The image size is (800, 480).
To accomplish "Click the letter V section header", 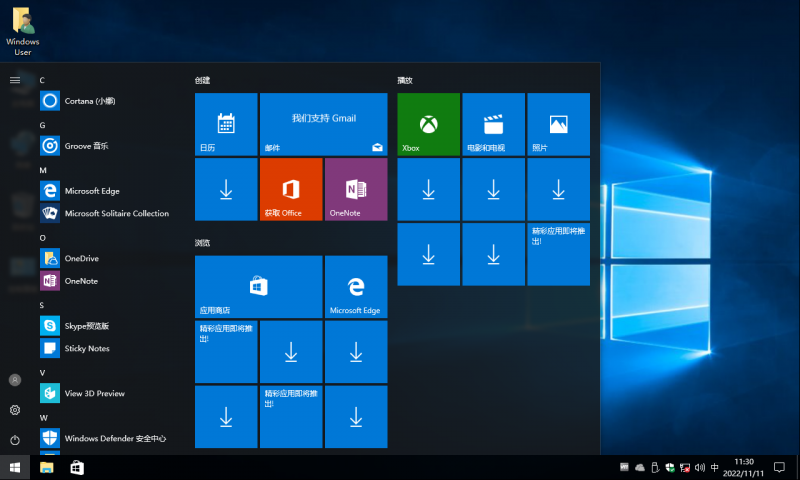I will point(42,372).
